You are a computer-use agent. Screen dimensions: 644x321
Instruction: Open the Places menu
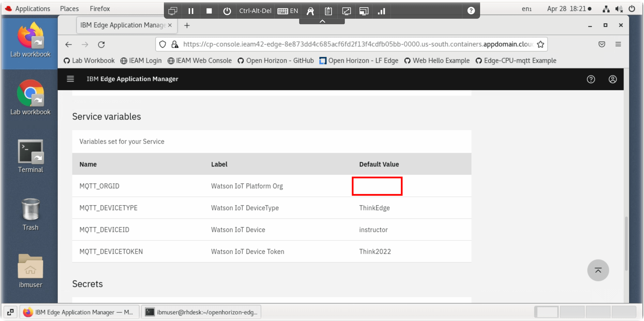69,9
